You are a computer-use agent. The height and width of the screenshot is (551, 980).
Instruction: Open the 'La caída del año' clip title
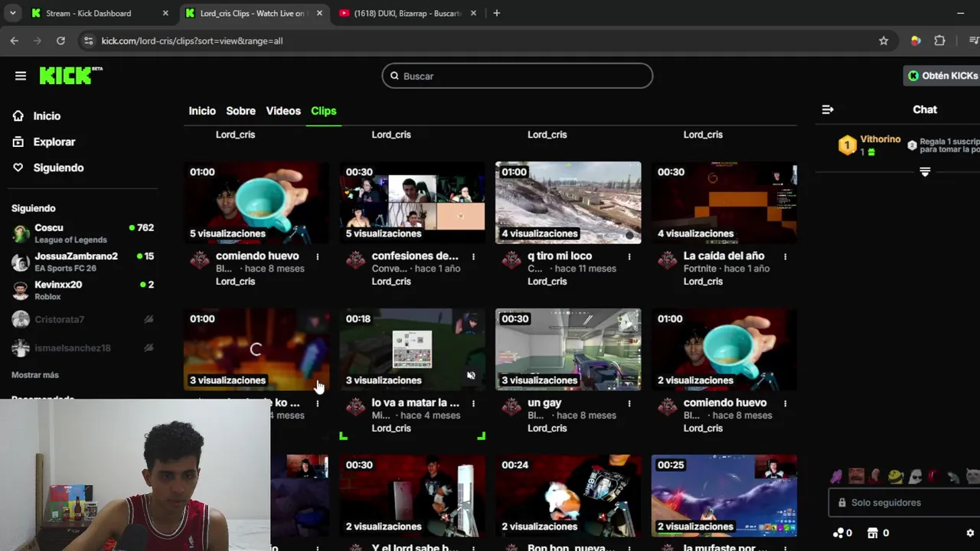pyautogui.click(x=724, y=256)
